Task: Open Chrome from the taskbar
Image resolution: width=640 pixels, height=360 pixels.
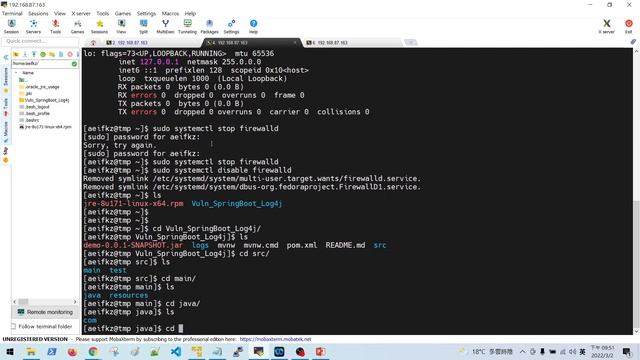Action: click(93, 352)
